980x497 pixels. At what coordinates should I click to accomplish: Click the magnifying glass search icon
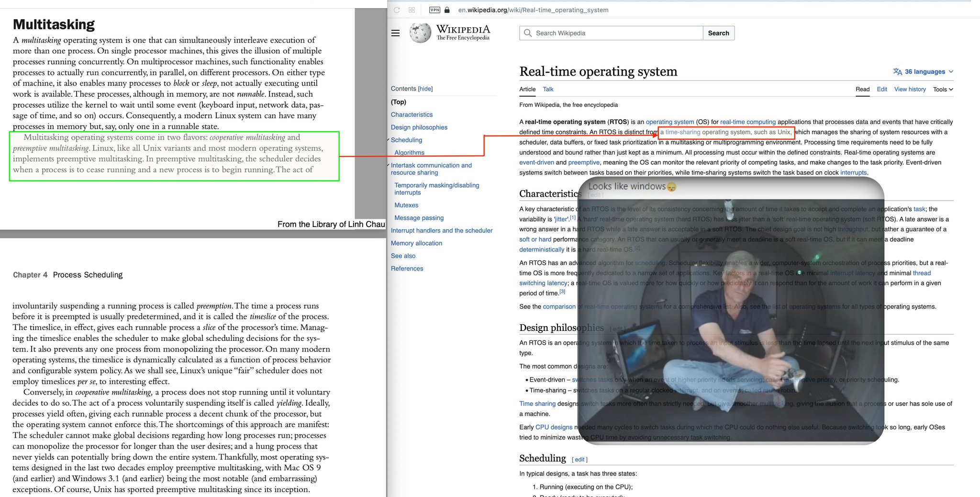point(528,33)
